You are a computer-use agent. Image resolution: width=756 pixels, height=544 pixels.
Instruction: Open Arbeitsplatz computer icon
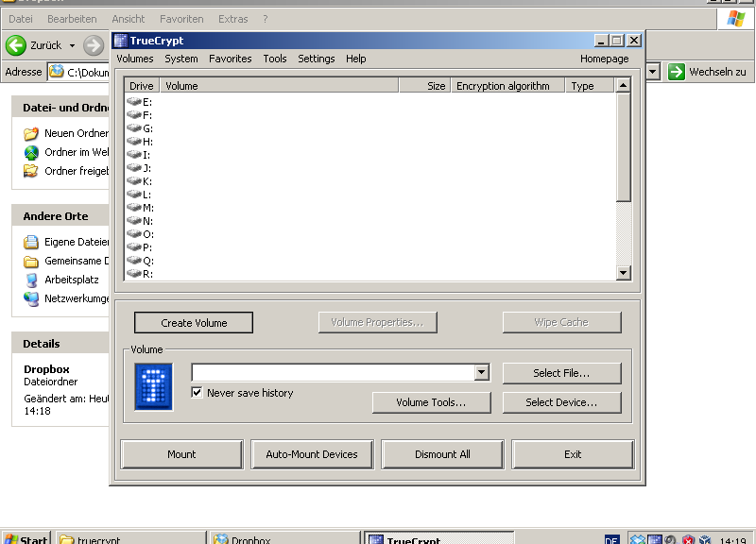click(31, 280)
